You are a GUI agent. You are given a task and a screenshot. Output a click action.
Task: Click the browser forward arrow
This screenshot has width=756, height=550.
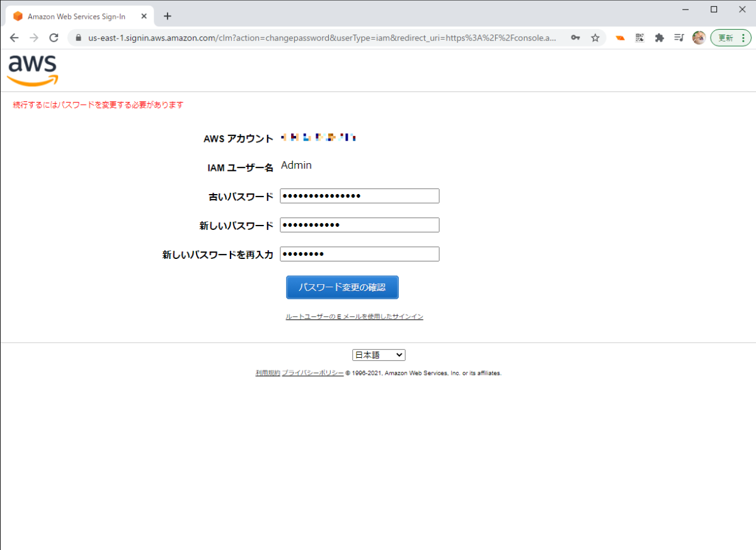(34, 38)
